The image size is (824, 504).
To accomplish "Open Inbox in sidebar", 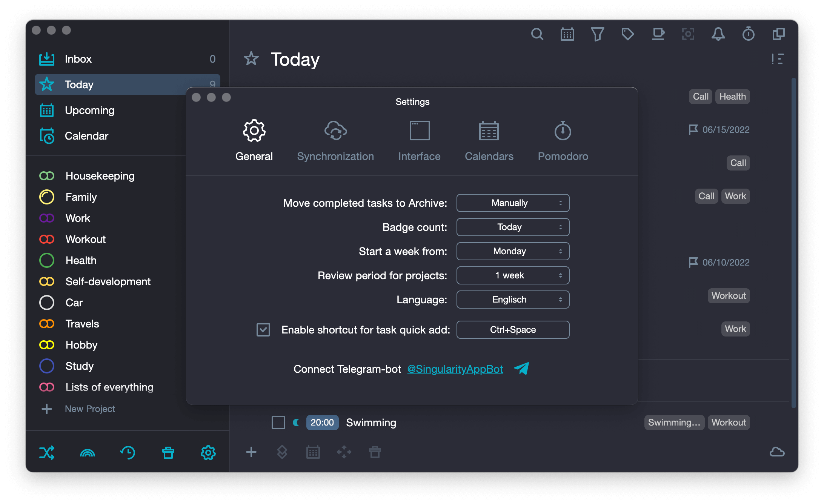I will [128, 59].
